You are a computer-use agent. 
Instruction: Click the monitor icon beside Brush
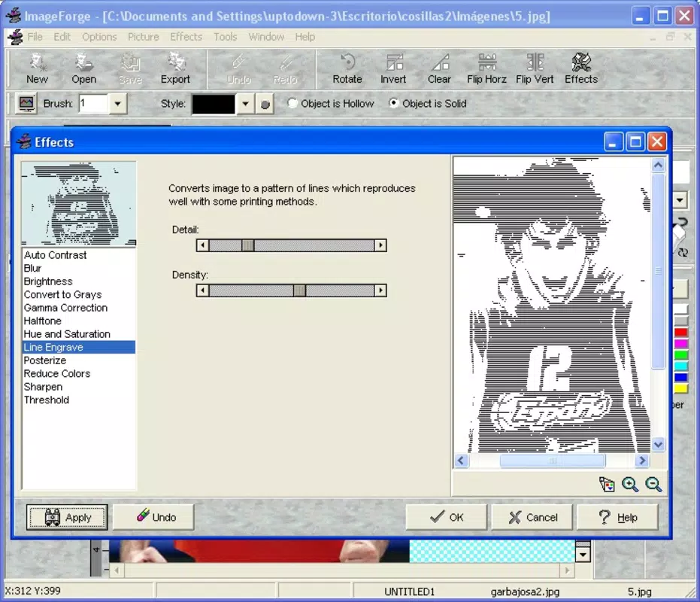(26, 103)
